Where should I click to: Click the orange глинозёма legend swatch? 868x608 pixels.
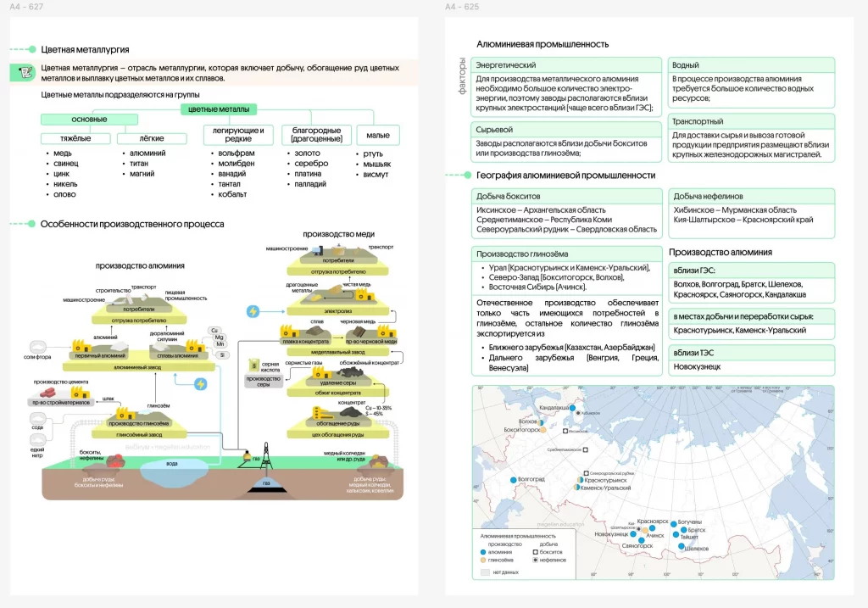(x=483, y=560)
